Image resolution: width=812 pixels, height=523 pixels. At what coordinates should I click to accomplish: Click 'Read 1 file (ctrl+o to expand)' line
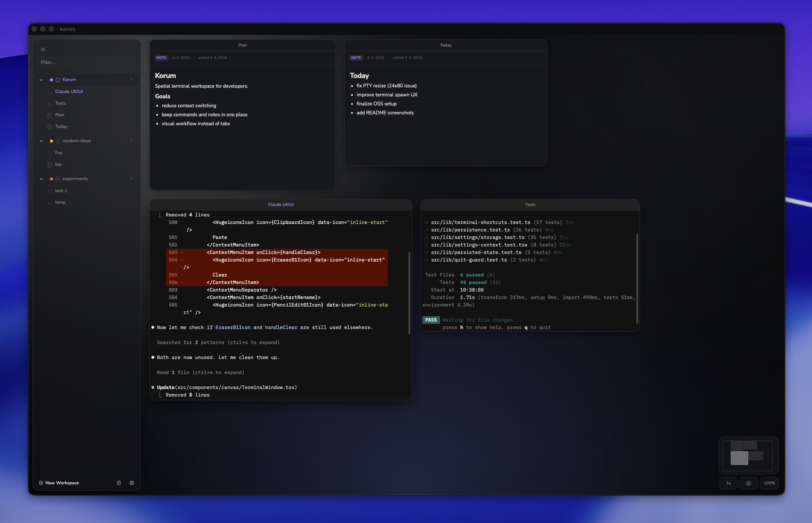coord(200,373)
